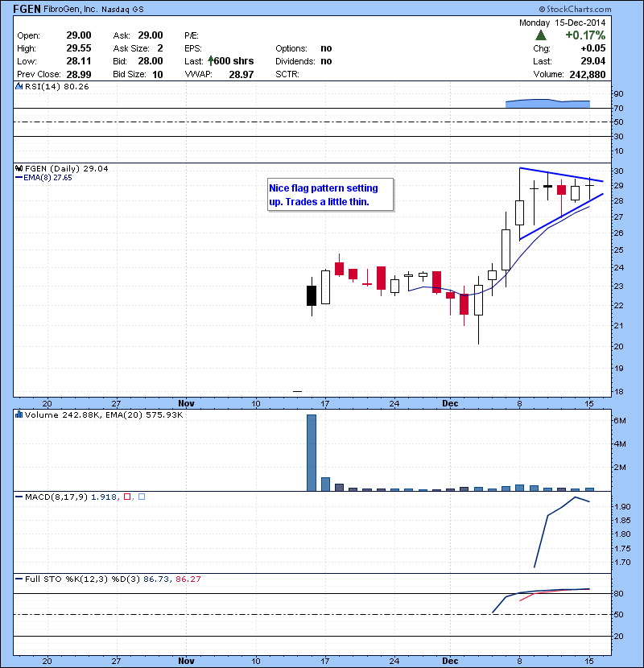Click the RSI(14) 80.26 label
The height and width of the screenshot is (668, 644).
pos(56,86)
